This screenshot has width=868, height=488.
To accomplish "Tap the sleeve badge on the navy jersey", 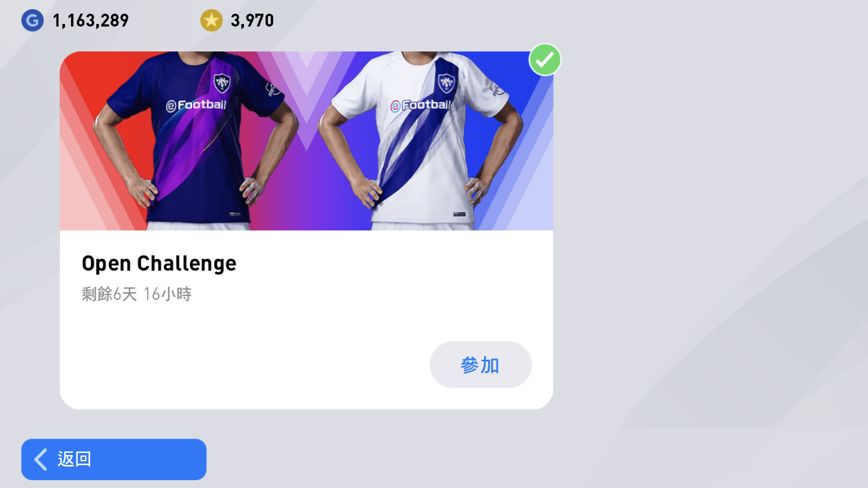I will pyautogui.click(x=273, y=88).
